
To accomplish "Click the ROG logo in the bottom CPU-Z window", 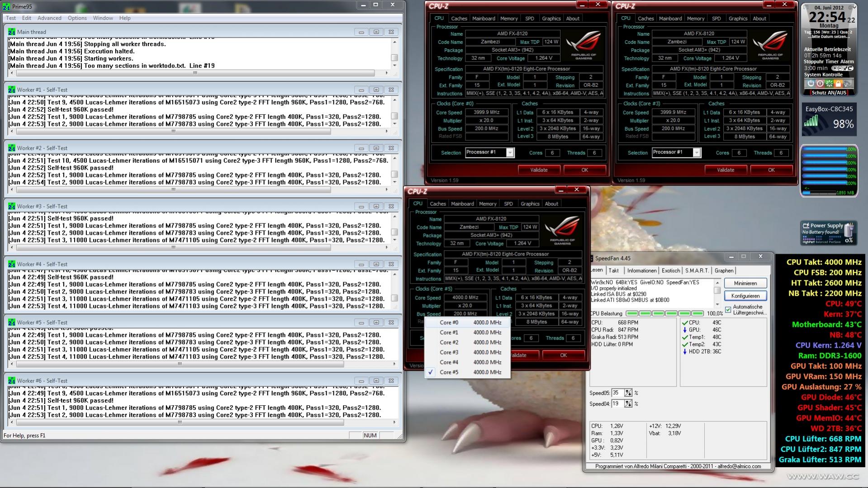I will click(562, 229).
